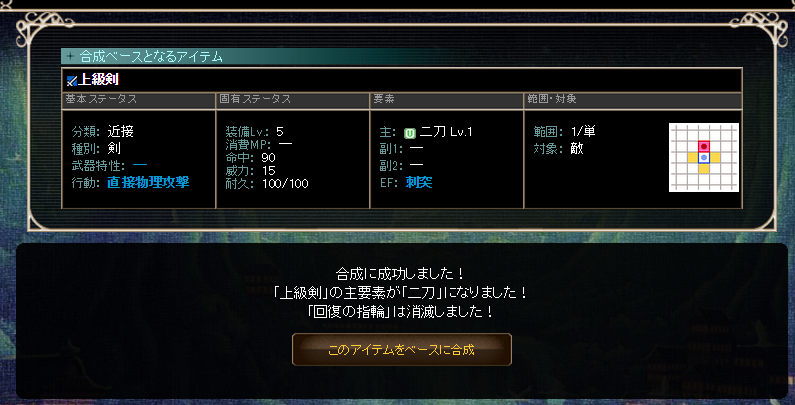This screenshot has width=795, height=405.
Task: Click the このアイテムをベースに合成 button
Action: (x=402, y=349)
